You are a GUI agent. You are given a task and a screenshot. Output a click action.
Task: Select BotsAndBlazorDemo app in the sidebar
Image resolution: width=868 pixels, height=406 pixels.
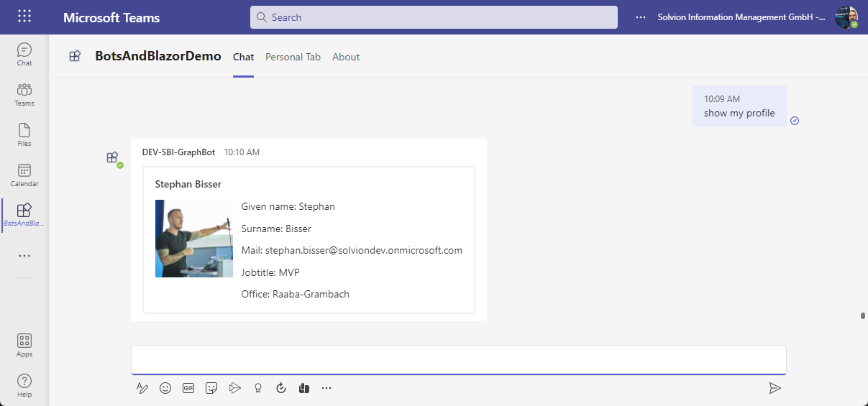click(x=24, y=215)
